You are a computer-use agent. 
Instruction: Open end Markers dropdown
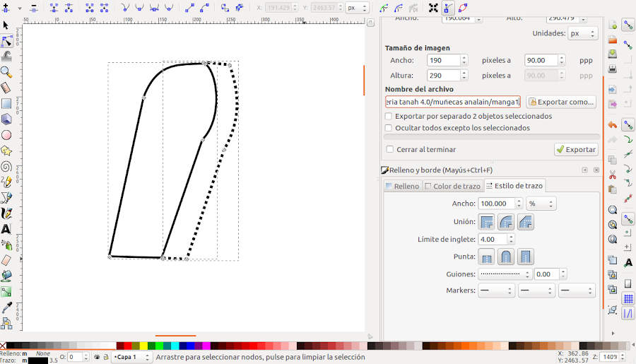577,290
